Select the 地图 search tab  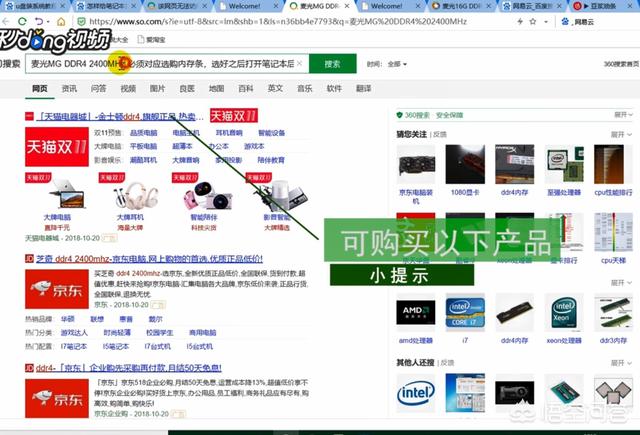[216, 88]
